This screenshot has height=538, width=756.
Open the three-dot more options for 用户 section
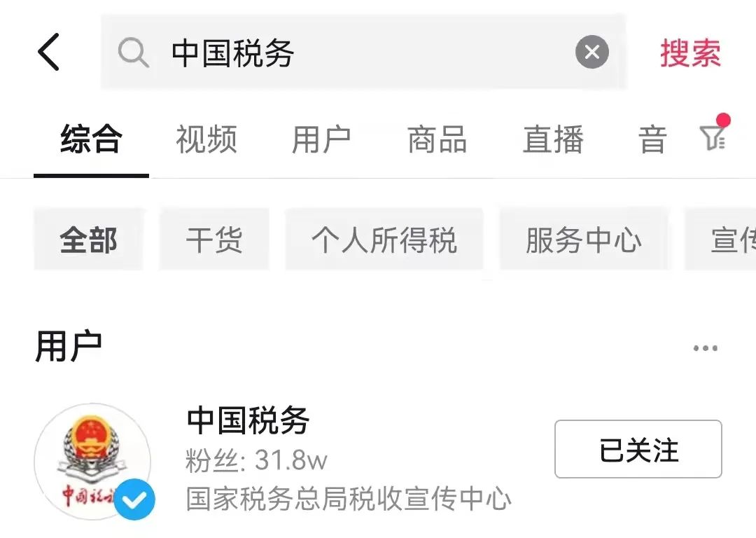(x=706, y=348)
